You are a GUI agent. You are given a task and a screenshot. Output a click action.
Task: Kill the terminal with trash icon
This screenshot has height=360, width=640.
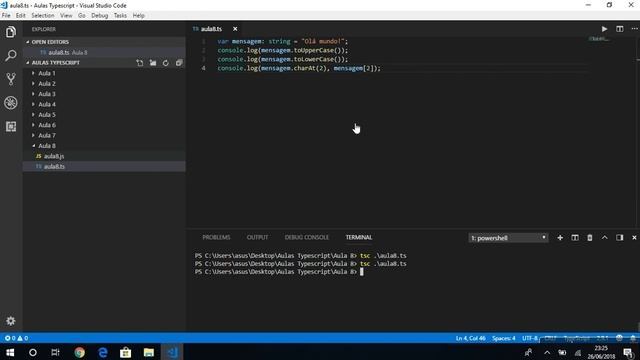pyautogui.click(x=590, y=238)
